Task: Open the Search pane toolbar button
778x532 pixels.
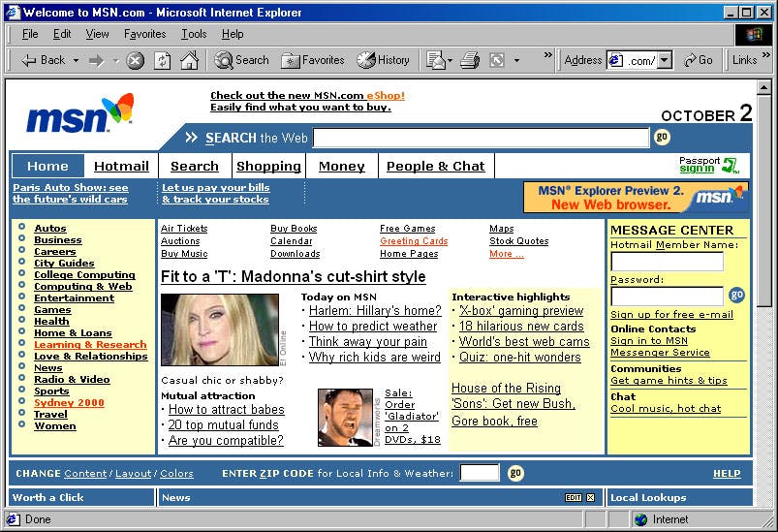Action: [x=241, y=60]
